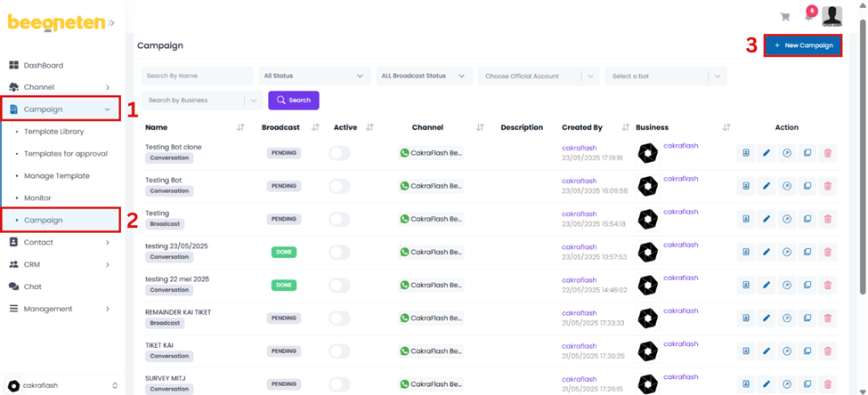868x395 pixels.
Task: Delete the Testing Bot campaign via trash icon
Action: tap(828, 186)
